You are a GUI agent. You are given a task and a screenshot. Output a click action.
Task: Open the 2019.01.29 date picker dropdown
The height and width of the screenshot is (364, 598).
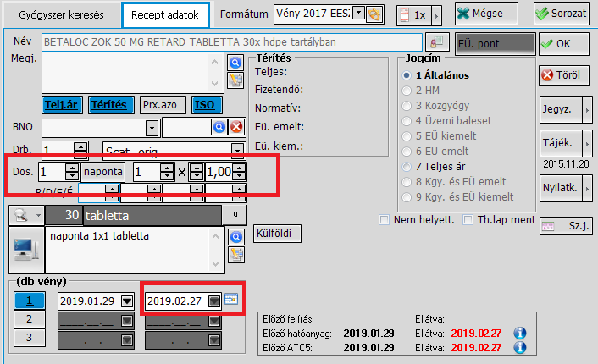tap(127, 301)
